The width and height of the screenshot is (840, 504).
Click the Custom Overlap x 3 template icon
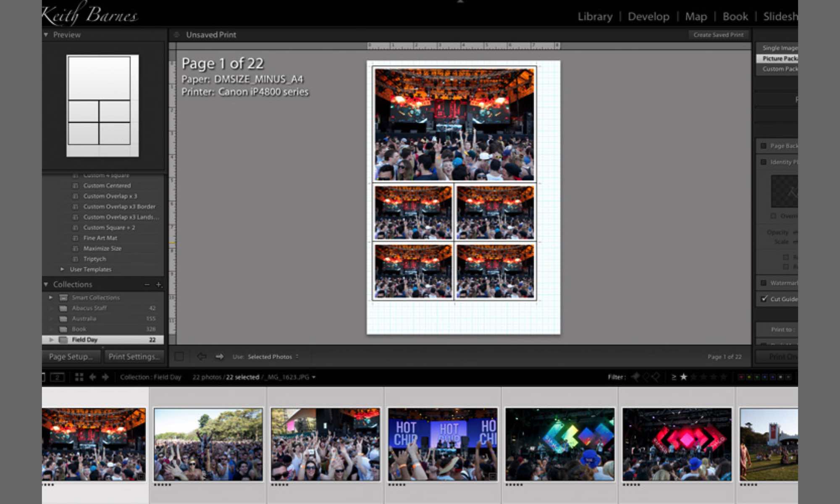76,196
